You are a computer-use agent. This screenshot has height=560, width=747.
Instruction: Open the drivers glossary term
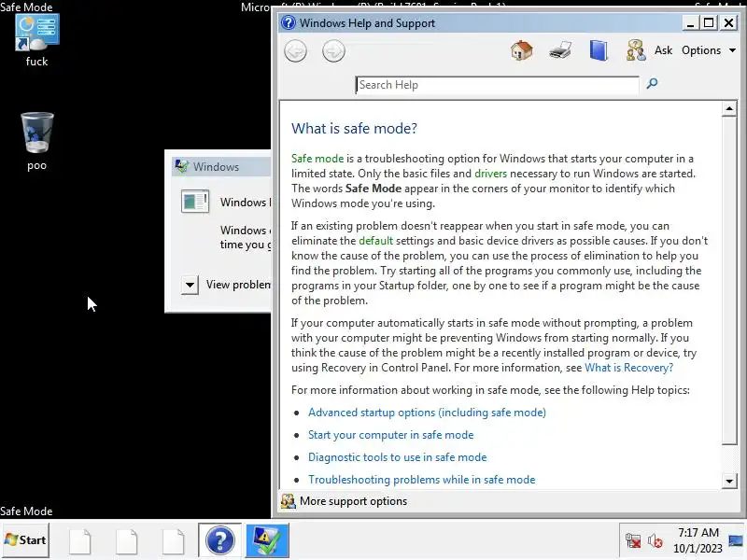pyautogui.click(x=491, y=174)
